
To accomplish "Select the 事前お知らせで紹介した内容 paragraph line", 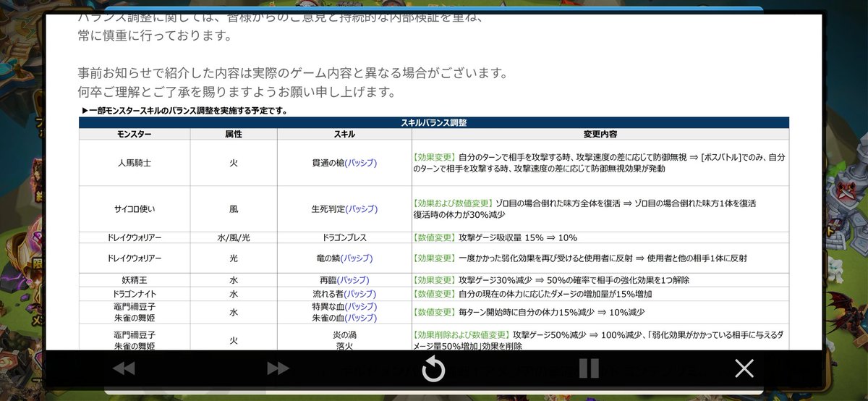I will [293, 73].
